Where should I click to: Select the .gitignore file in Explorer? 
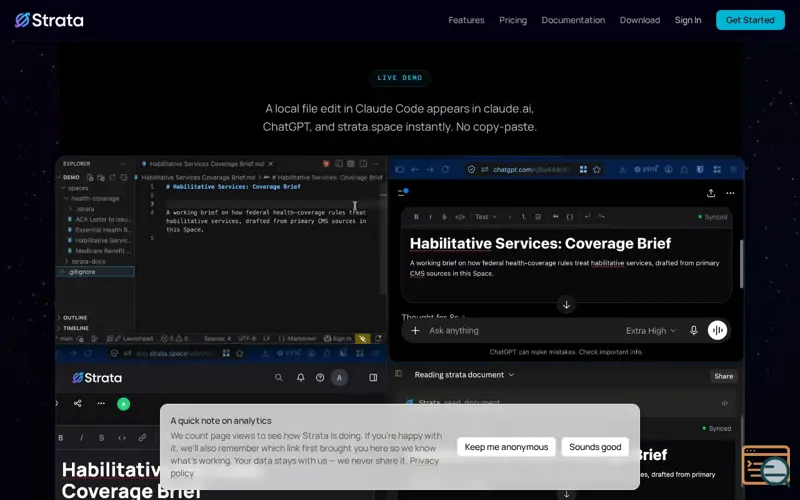pyautogui.click(x=95, y=272)
